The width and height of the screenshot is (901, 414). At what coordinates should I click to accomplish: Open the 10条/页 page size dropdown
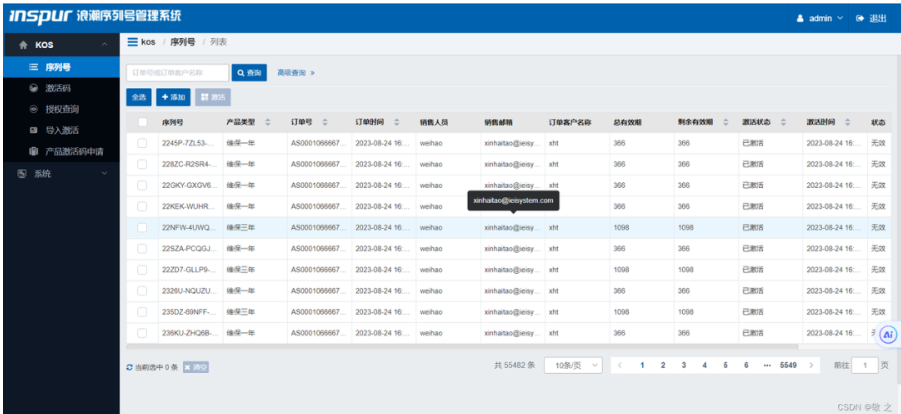tap(574, 366)
